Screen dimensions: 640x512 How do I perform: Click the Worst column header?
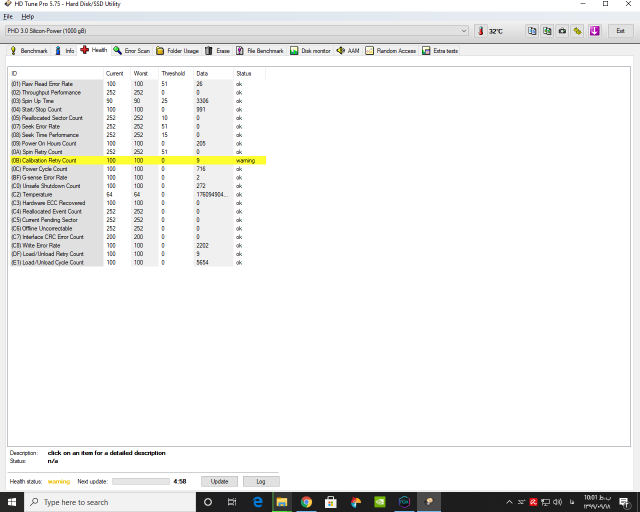point(144,73)
